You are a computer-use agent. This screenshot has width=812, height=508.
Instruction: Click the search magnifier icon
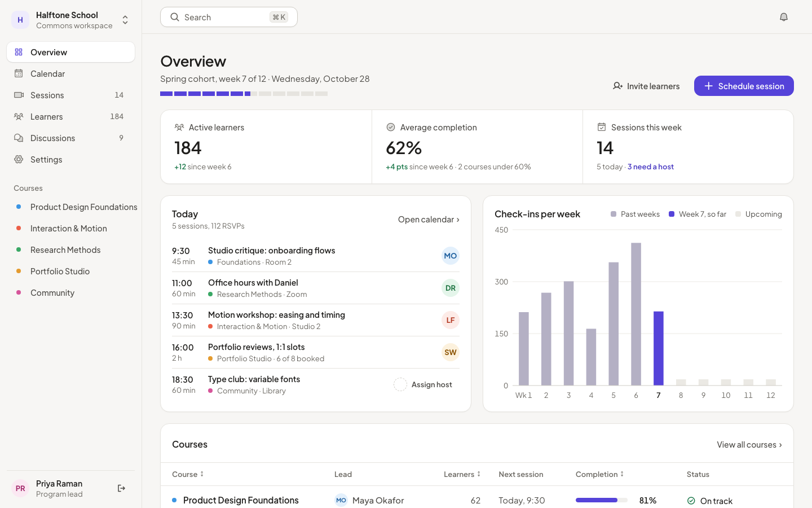(175, 17)
